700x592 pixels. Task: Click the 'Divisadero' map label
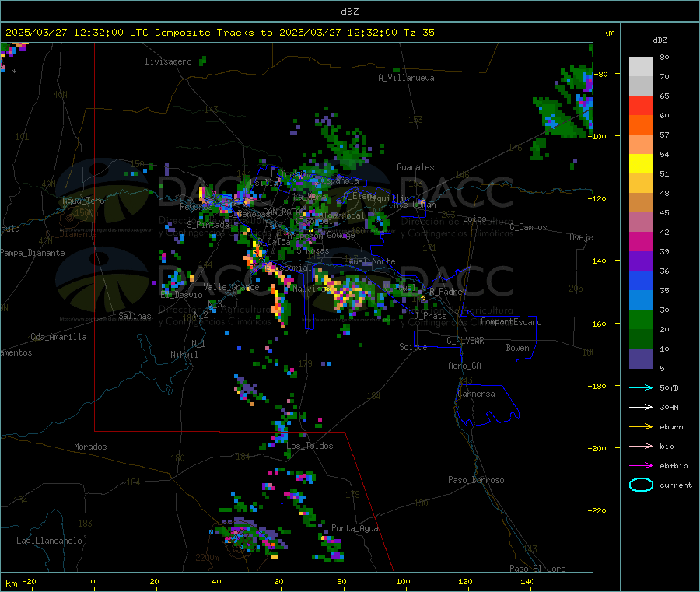(168, 61)
